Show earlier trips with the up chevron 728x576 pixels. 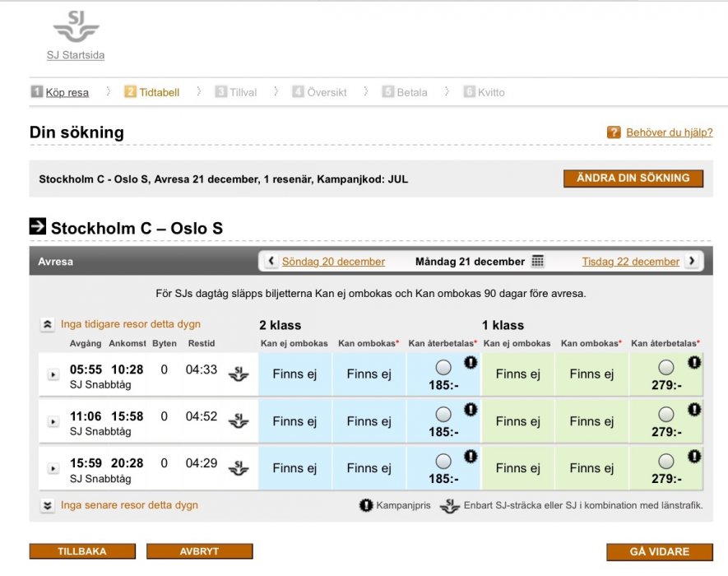tap(48, 325)
